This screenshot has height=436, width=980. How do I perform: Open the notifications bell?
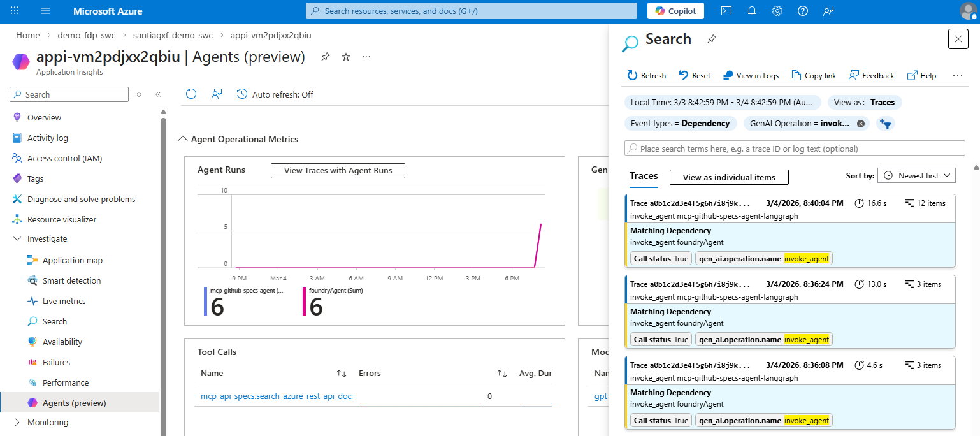pos(752,11)
